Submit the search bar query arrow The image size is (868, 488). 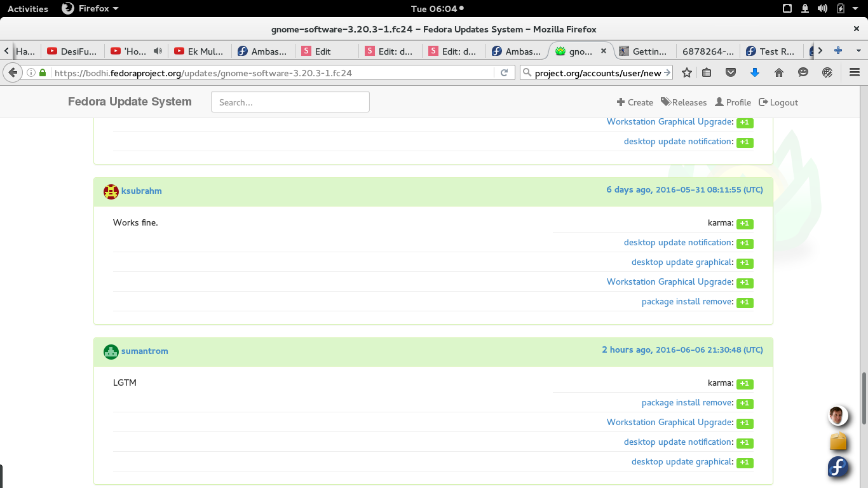pyautogui.click(x=667, y=73)
